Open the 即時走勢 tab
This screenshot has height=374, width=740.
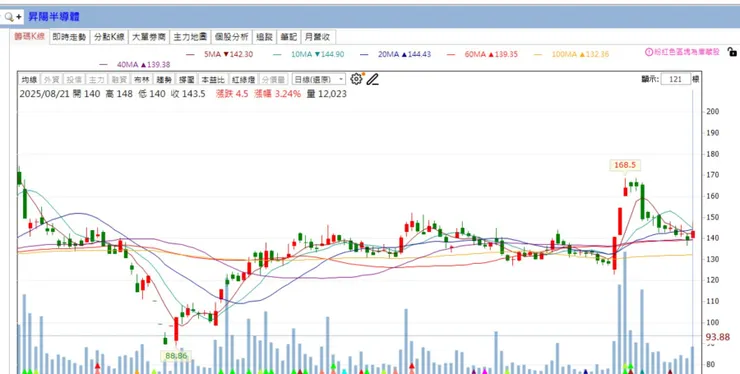(69, 37)
